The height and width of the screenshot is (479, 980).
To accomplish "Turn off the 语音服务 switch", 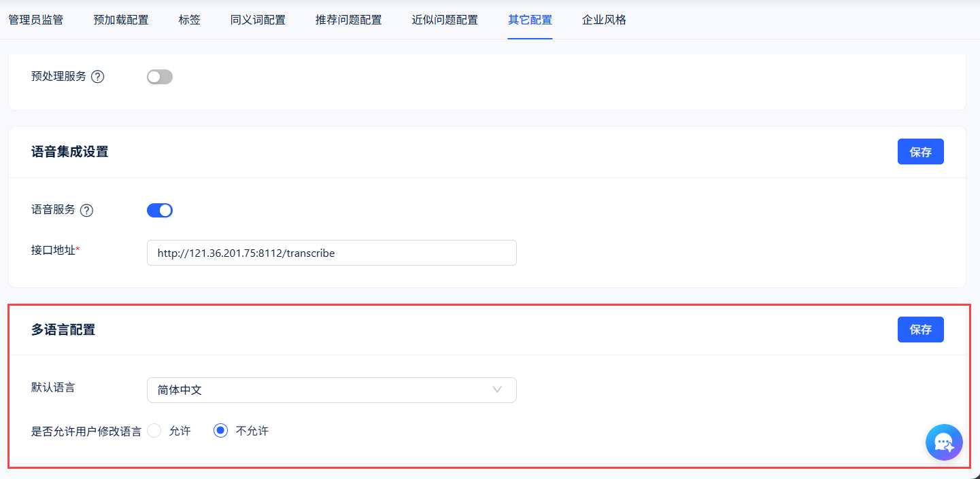I will [x=160, y=211].
